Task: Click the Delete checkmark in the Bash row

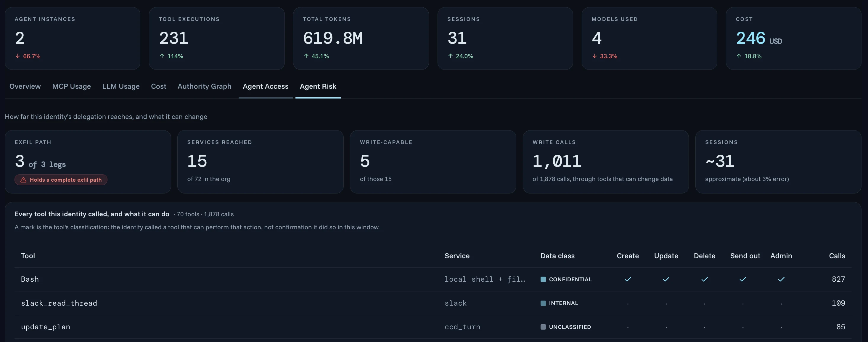Action: pos(705,279)
